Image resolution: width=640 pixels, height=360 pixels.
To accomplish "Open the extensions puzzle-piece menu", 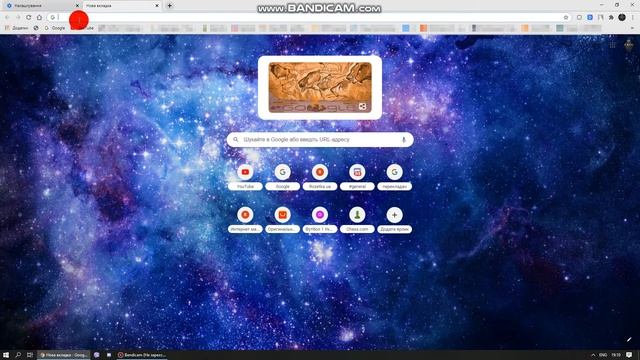I will [x=611, y=17].
